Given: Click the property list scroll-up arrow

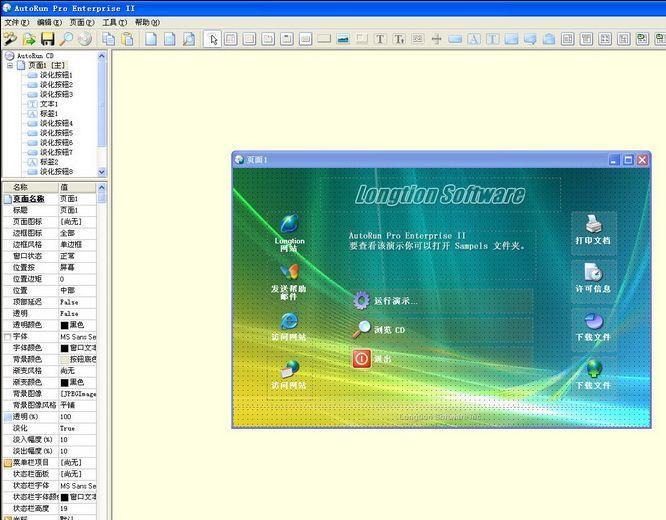Looking at the screenshot, I should [x=102, y=187].
